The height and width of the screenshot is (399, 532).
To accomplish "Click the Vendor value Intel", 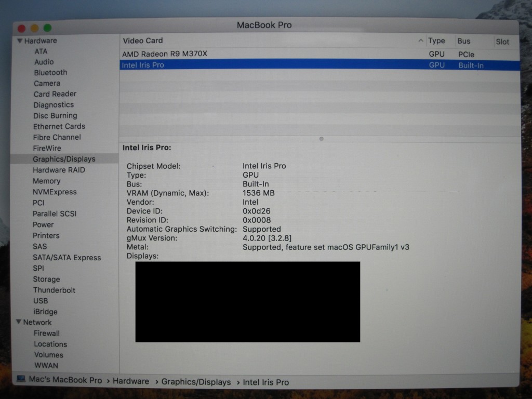I will (250, 202).
